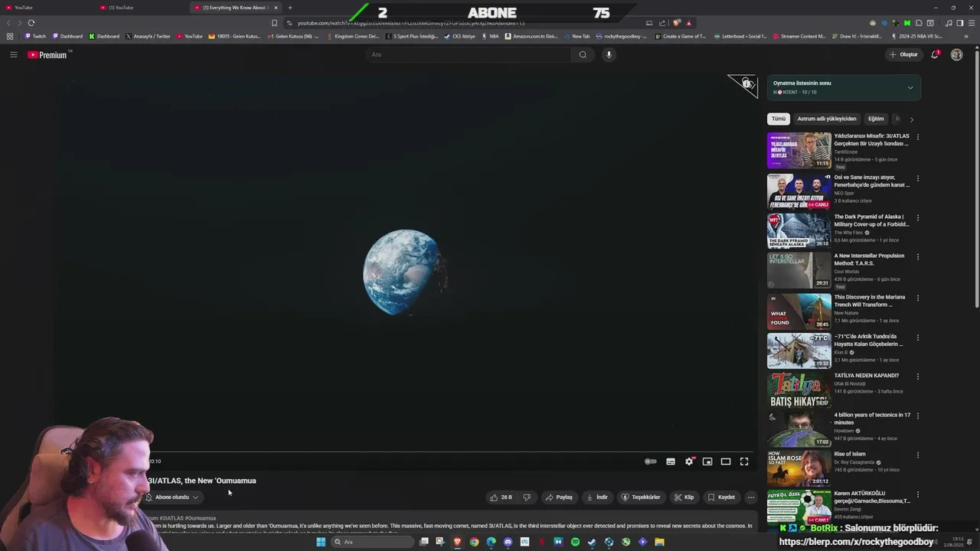Close the Everything We Know About tab
This screenshot has height=551, width=980.
pos(276,8)
